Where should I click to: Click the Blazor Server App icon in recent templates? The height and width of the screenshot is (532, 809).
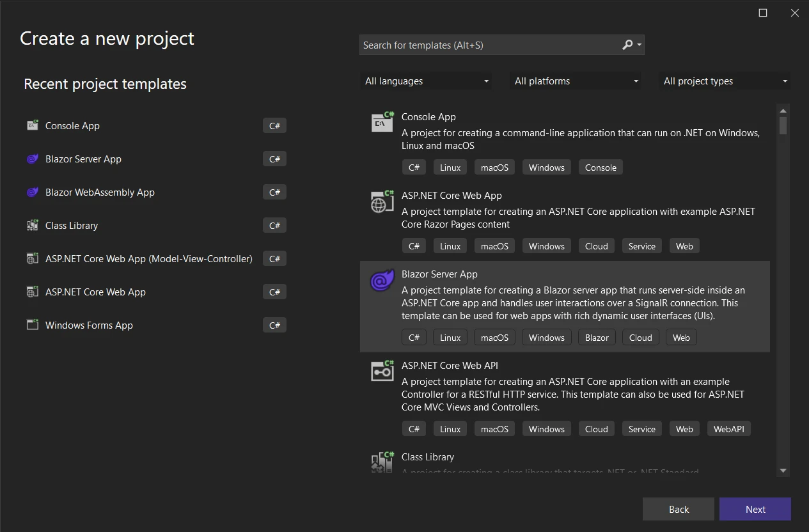(32, 159)
